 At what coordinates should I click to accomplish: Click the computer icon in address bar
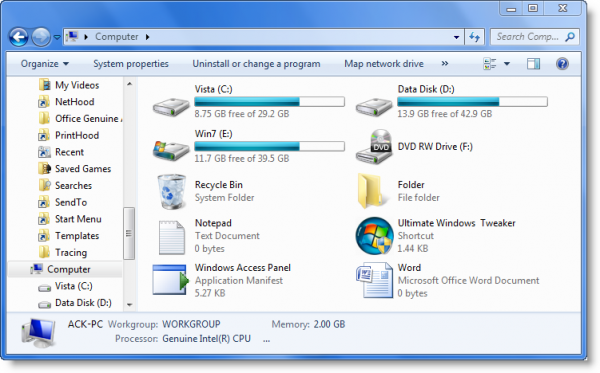click(72, 37)
